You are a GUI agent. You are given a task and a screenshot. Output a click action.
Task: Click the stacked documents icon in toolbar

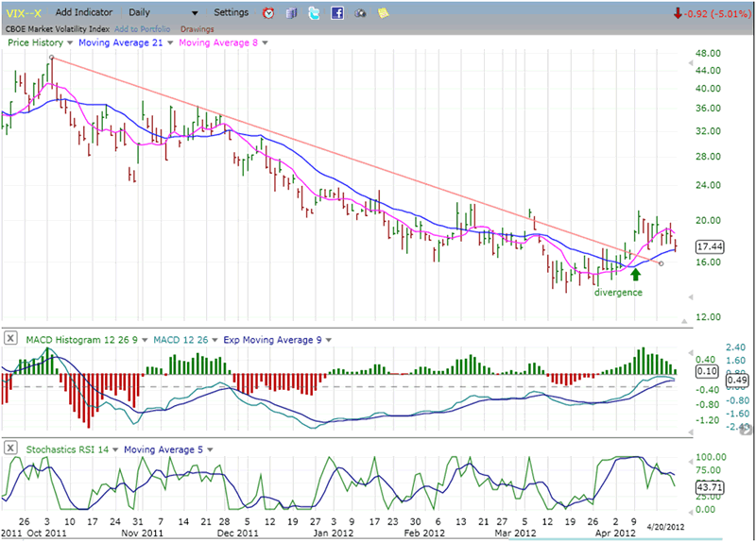(291, 13)
